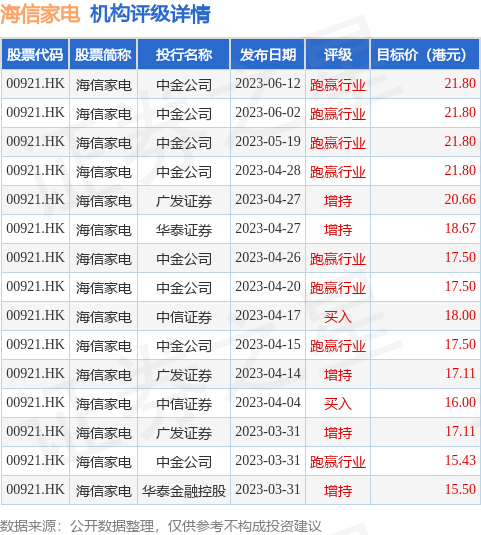Select the date cell 2023-04-26
481x535 pixels.
268,258
